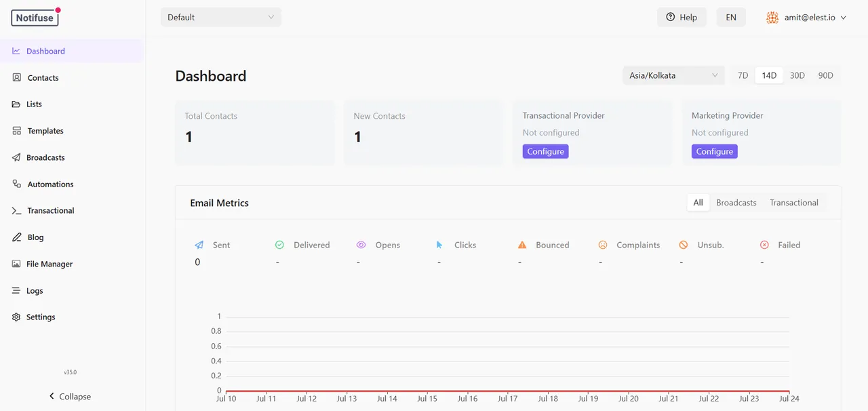Select the 30D time range
Screen dimensions: 868x411
coord(797,75)
